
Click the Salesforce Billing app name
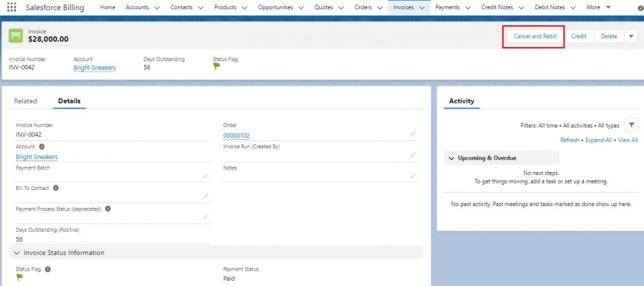pos(55,7)
